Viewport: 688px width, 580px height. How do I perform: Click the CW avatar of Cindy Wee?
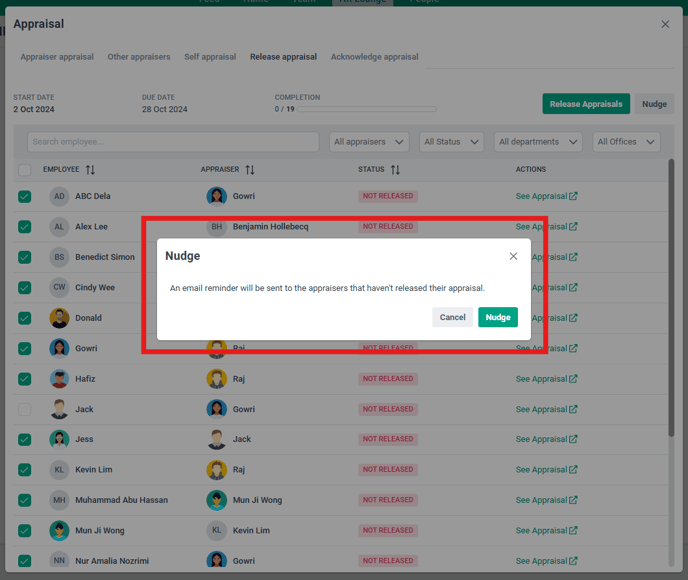click(x=59, y=287)
